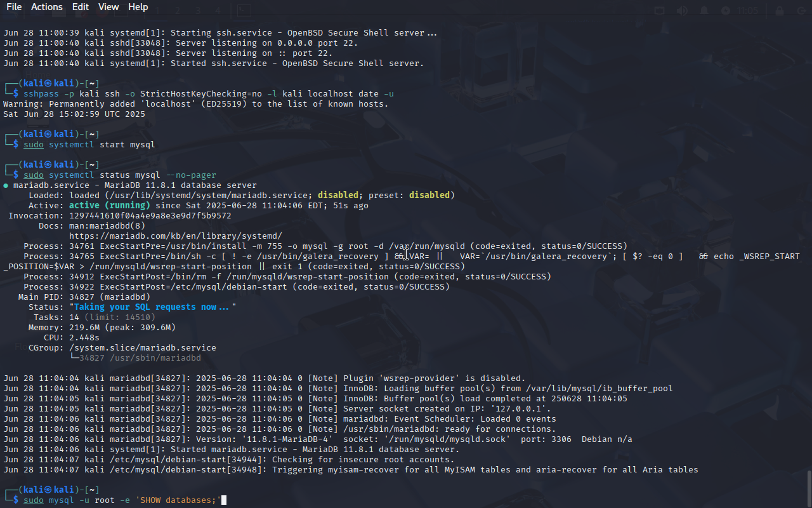Open the https://mariadb.com/kb/en/library/systemd/ URL
812x508 pixels.
click(176, 236)
